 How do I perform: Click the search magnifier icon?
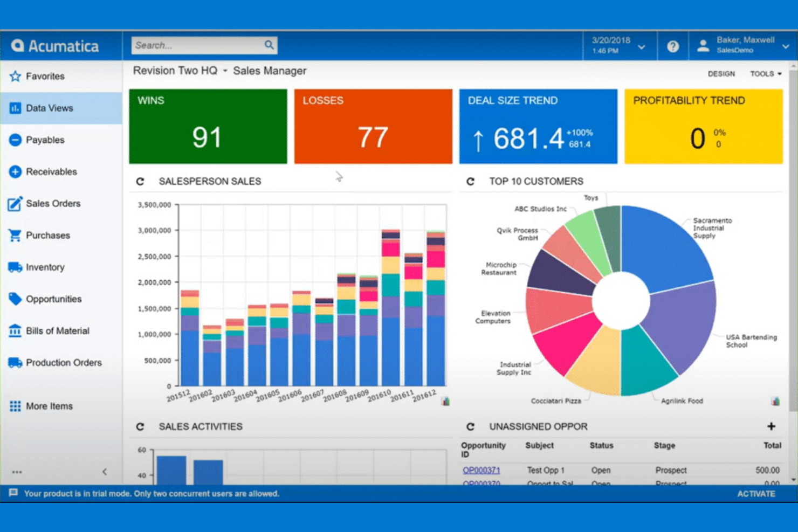269,45
